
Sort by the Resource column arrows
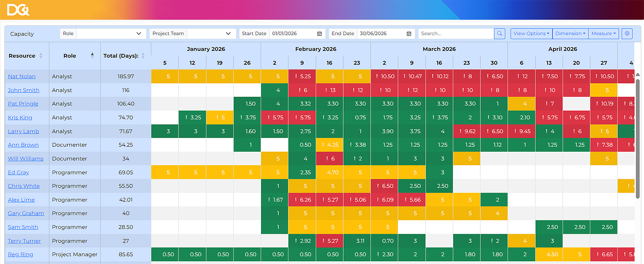coord(41,56)
